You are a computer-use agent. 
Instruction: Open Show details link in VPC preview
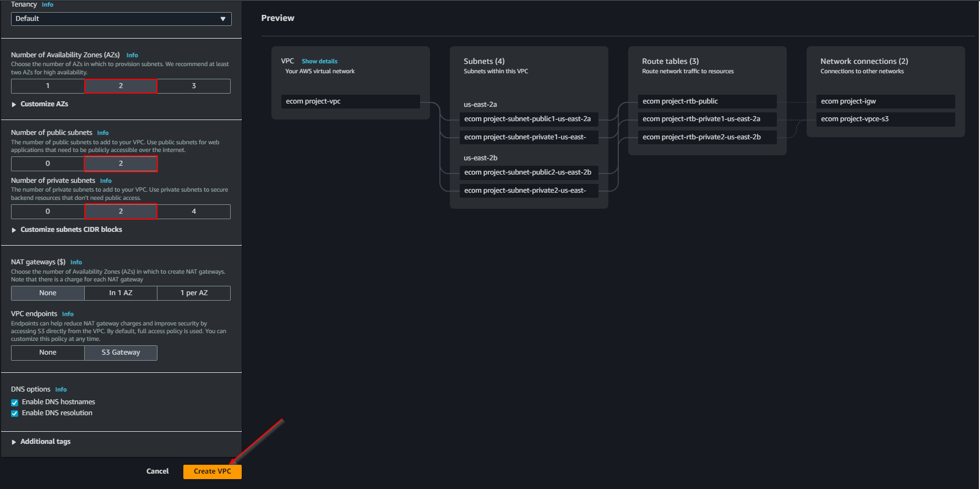point(319,61)
